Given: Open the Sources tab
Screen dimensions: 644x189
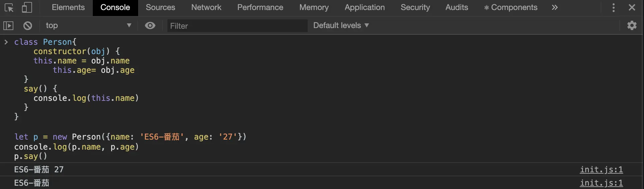Looking at the screenshot, I should [x=160, y=7].
